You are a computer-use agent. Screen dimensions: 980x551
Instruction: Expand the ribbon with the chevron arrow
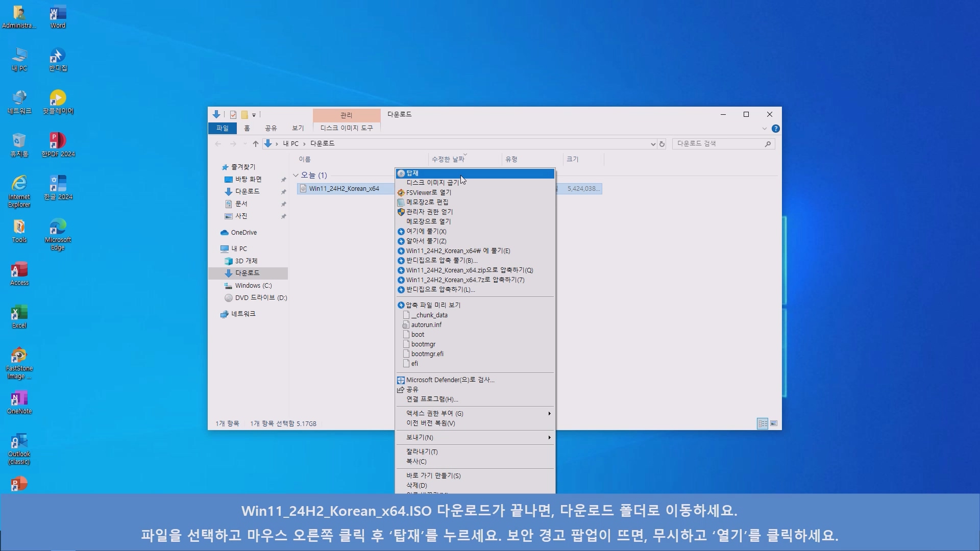[x=764, y=129]
